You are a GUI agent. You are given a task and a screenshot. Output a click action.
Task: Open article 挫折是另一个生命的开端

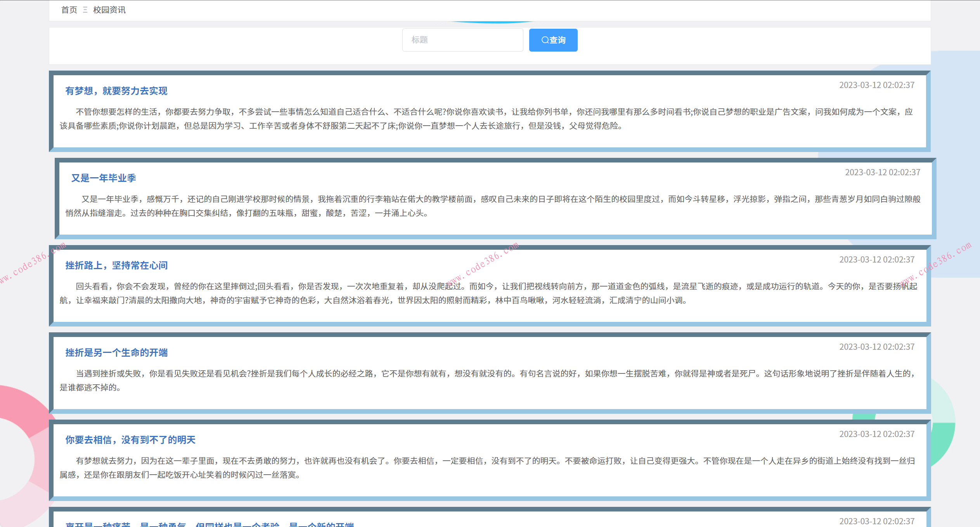click(x=116, y=352)
